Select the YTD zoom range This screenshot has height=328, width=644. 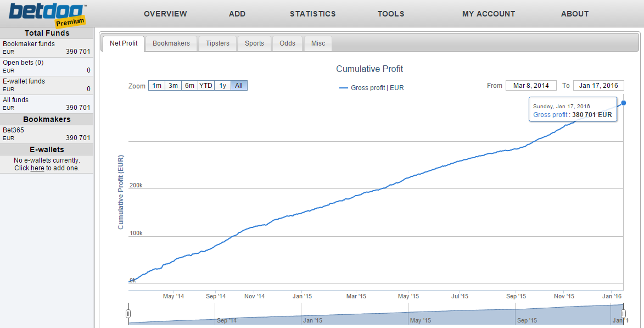point(206,86)
